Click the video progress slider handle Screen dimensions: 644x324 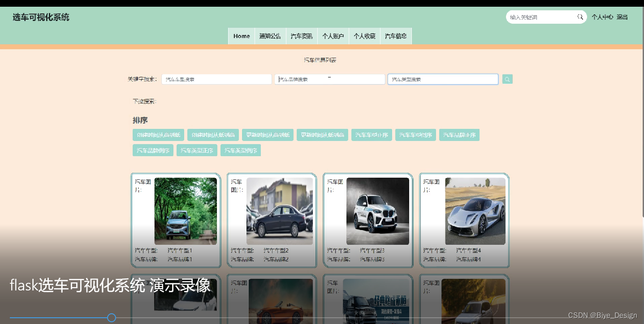pos(112,318)
